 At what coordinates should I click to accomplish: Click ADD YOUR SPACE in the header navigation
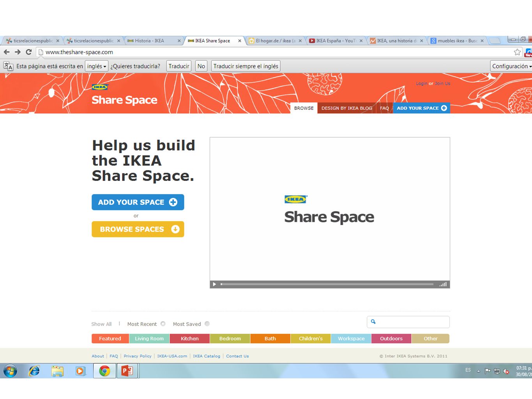coord(422,108)
